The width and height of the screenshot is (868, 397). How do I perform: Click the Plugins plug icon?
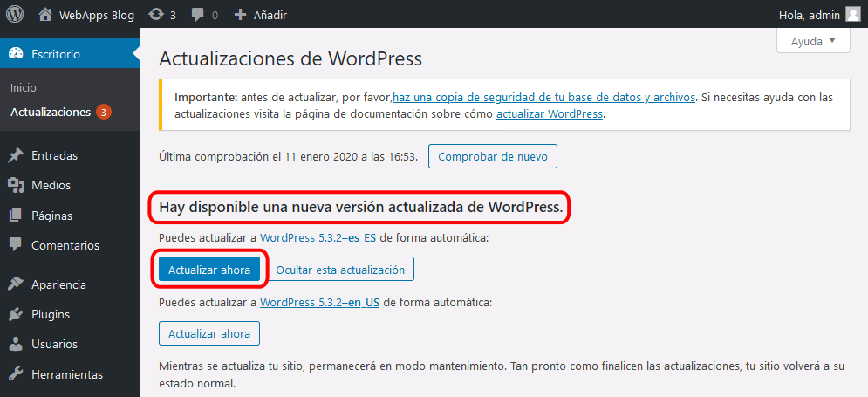[x=16, y=314]
